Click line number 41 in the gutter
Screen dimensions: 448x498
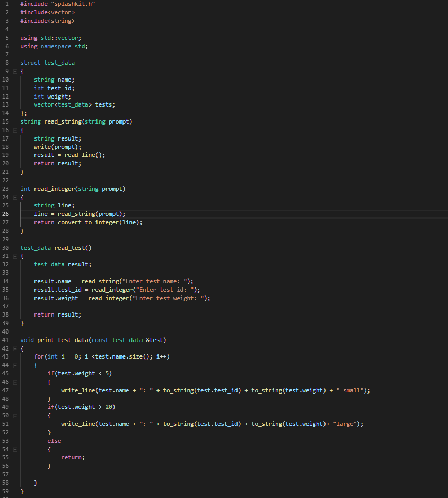pyautogui.click(x=6, y=340)
